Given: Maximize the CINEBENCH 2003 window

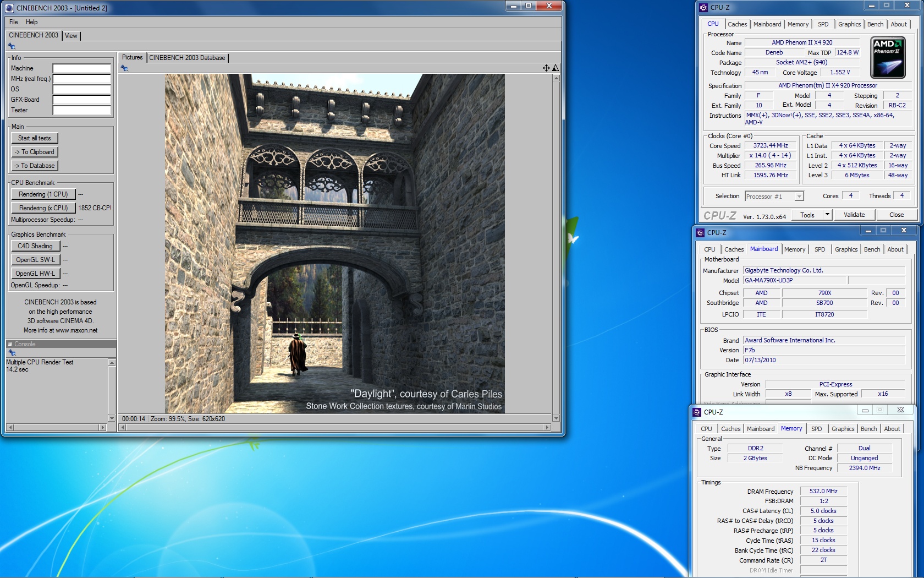Looking at the screenshot, I should point(528,6).
